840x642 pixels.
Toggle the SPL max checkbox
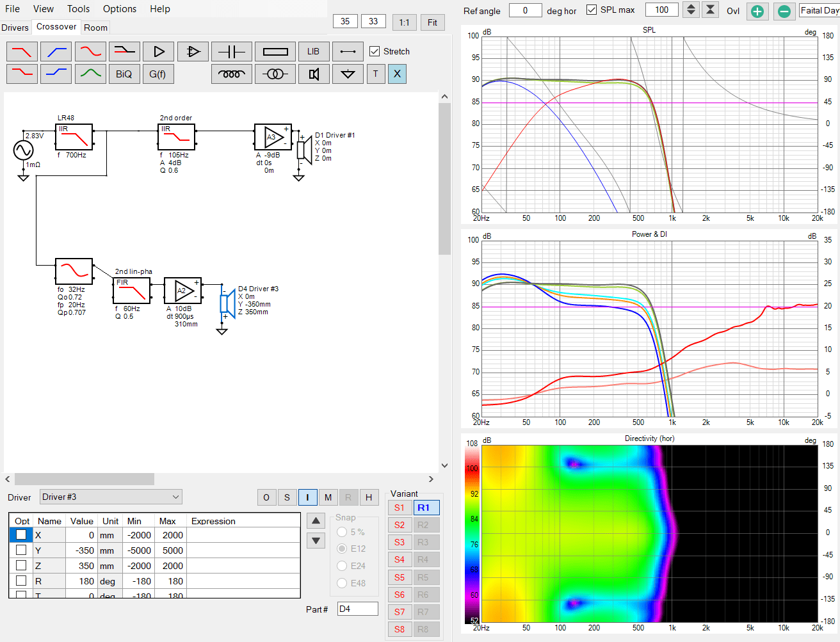pos(592,10)
